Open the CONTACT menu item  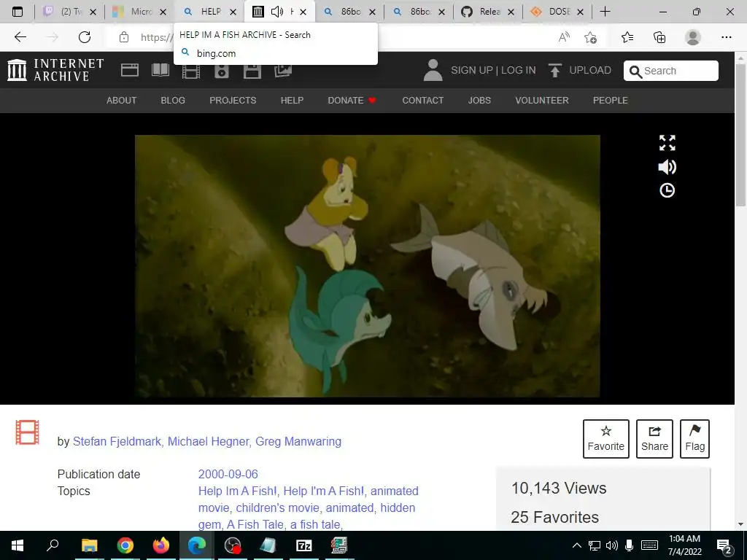pyautogui.click(x=422, y=101)
